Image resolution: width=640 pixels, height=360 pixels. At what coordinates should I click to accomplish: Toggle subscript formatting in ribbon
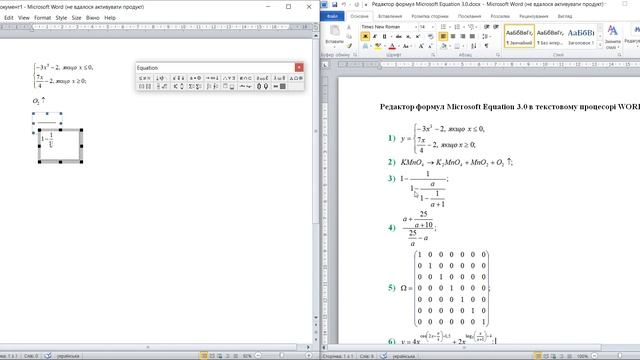(x=408, y=36)
